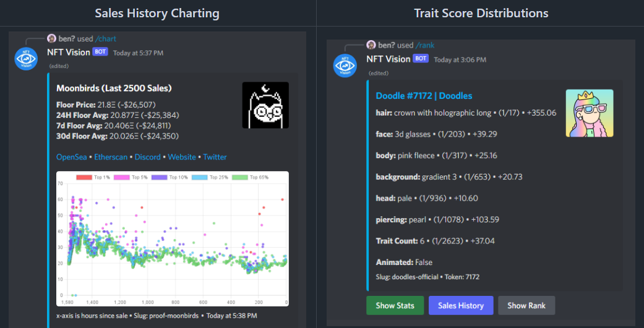644x328 pixels.
Task: Open the Etherscan link
Action: click(111, 157)
